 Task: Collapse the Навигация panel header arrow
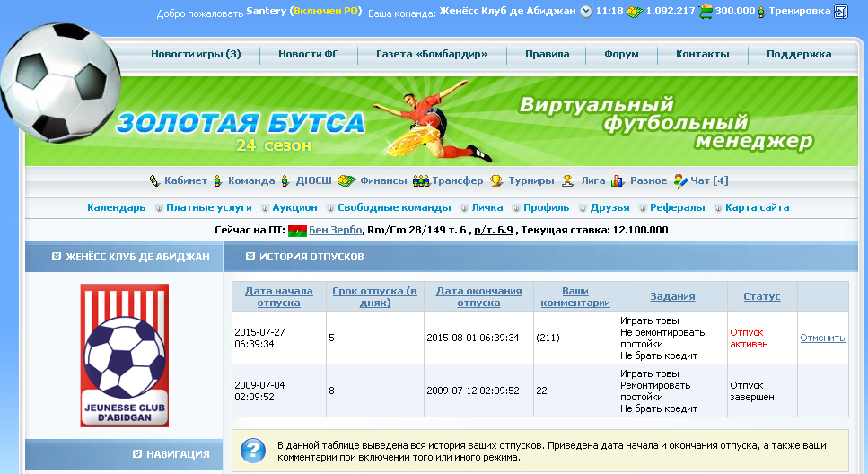tap(136, 453)
